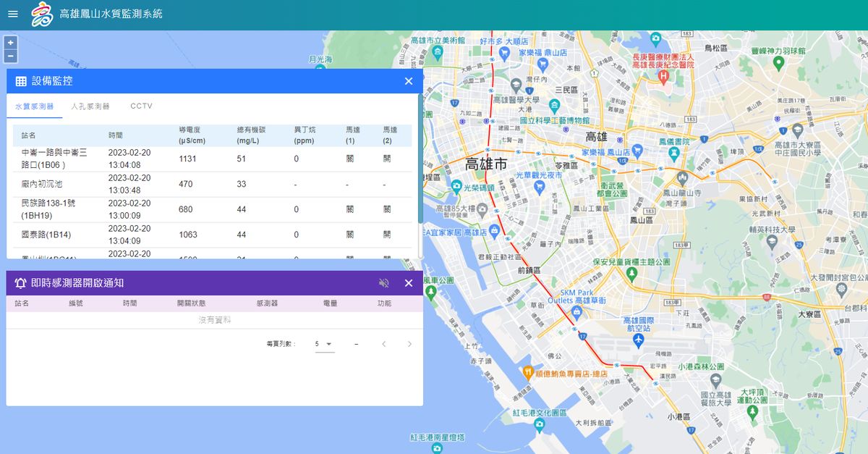Open the hamburger navigation menu
Image resolution: width=868 pixels, height=454 pixels.
click(x=13, y=14)
